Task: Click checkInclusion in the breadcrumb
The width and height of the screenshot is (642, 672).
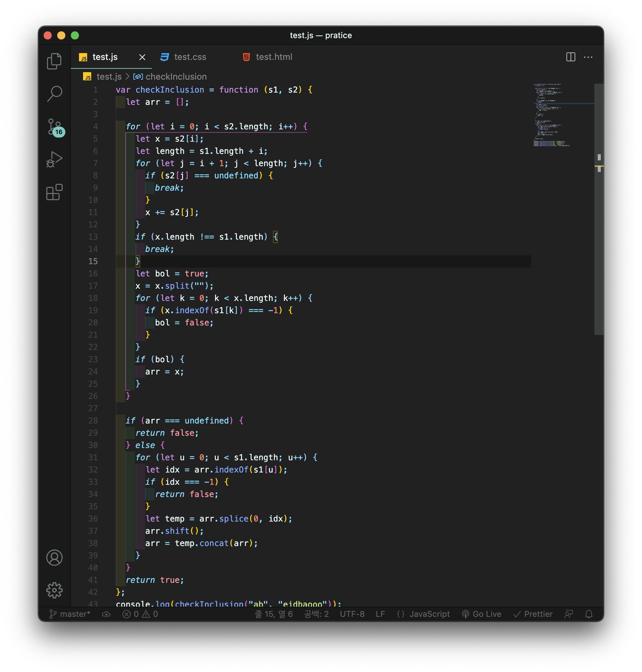Action: [x=176, y=76]
